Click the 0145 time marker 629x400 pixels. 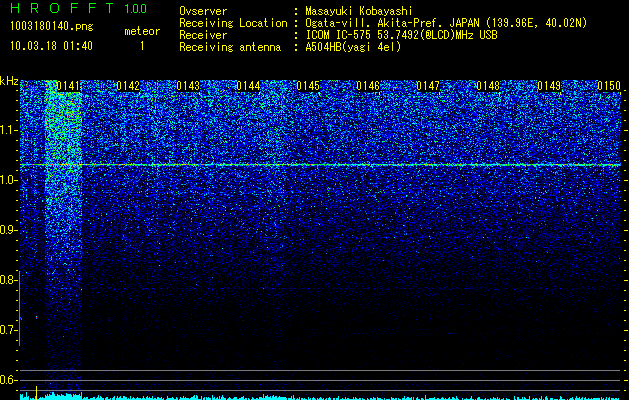(x=308, y=86)
